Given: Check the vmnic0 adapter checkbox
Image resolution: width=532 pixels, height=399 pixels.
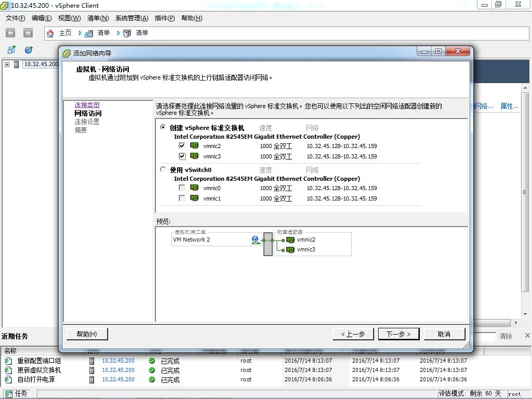Looking at the screenshot, I should point(182,188).
